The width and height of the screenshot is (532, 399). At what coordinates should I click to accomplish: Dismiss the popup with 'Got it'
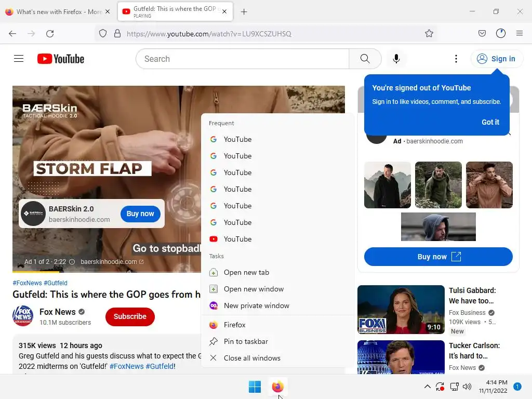[x=490, y=122]
